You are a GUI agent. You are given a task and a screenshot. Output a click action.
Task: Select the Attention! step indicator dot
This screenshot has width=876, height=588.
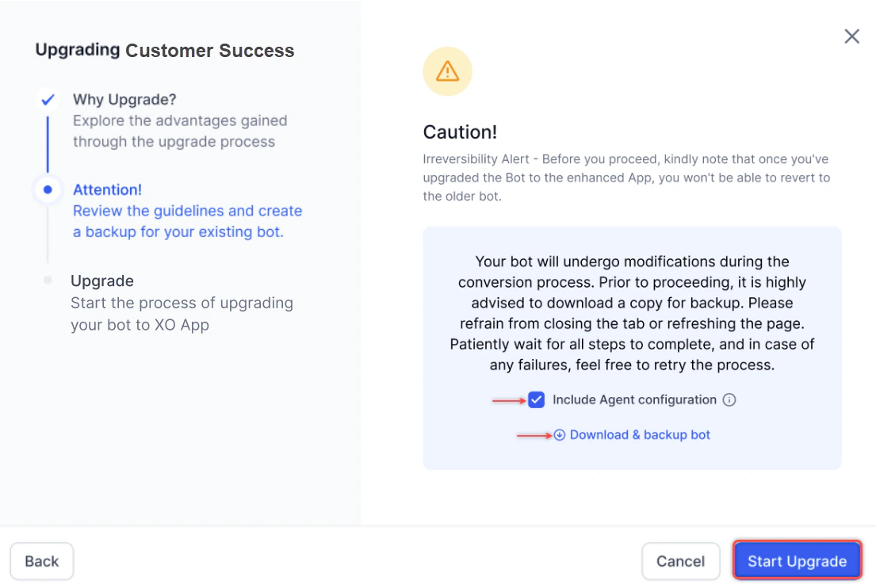[48, 189]
